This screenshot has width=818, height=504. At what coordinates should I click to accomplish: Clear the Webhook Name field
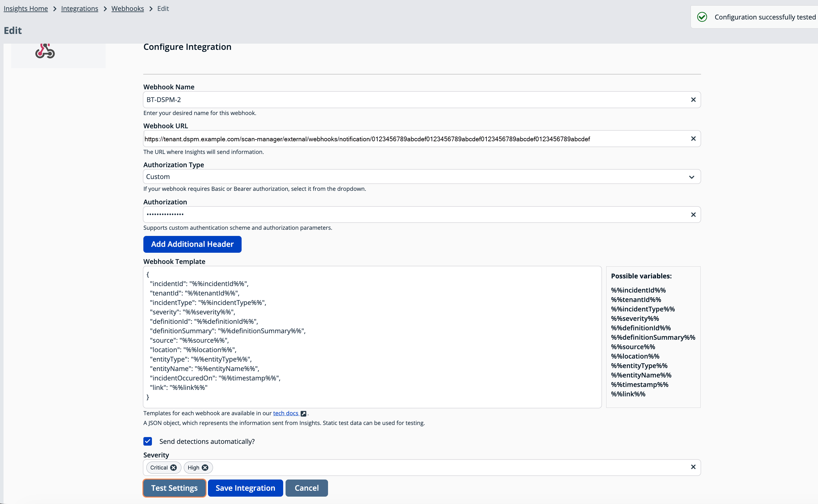(693, 100)
